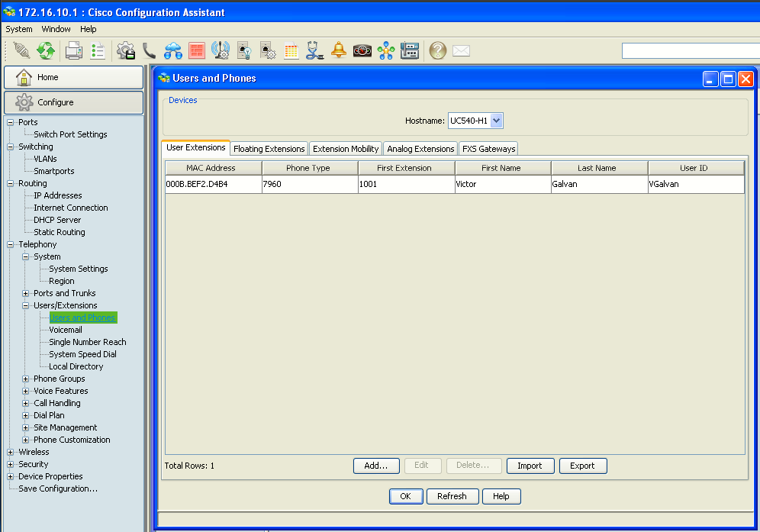
Task: Open the Telephony phone handset icon
Action: (x=149, y=50)
